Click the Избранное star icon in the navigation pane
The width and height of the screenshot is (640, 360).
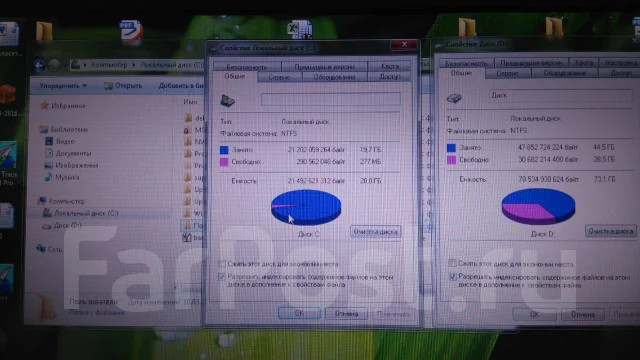coord(44,106)
